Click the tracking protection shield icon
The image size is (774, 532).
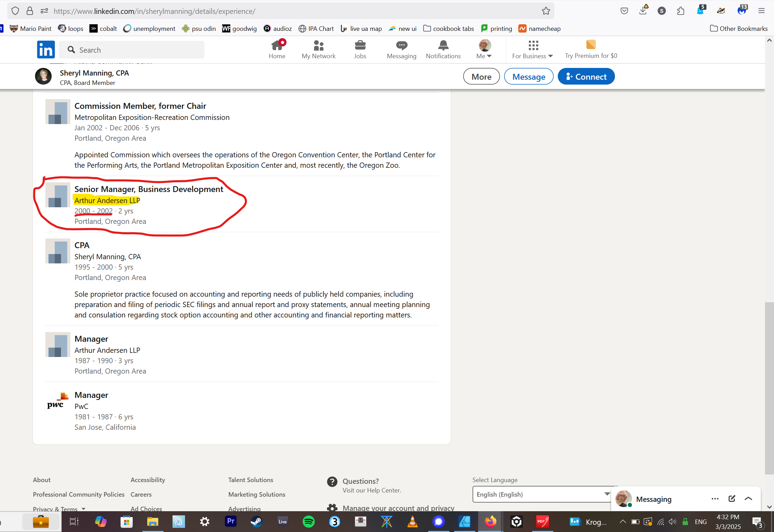coord(15,11)
